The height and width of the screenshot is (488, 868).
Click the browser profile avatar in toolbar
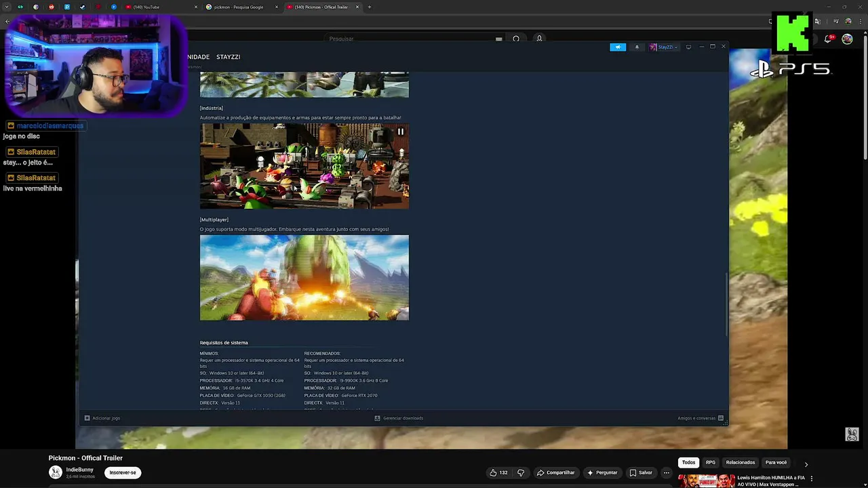point(848,21)
